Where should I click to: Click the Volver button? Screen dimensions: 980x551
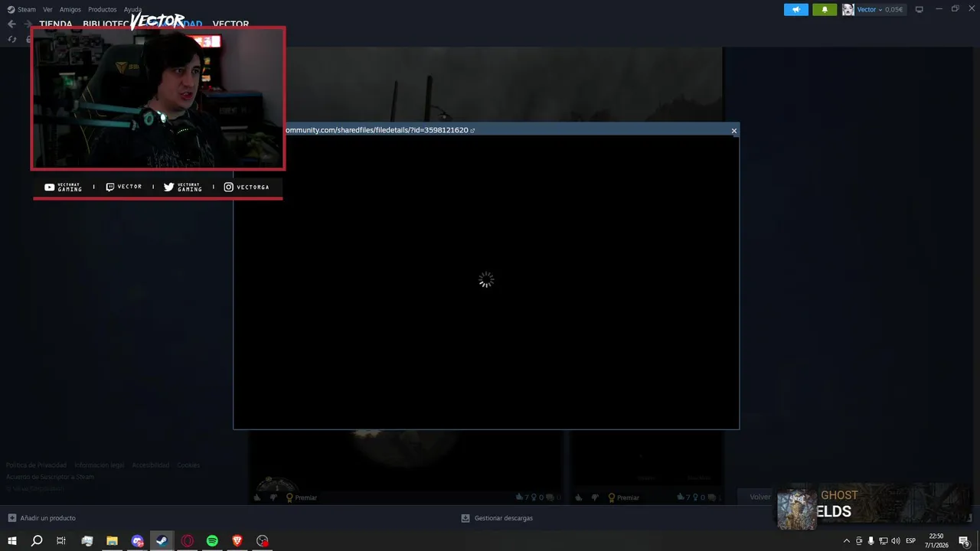759,497
